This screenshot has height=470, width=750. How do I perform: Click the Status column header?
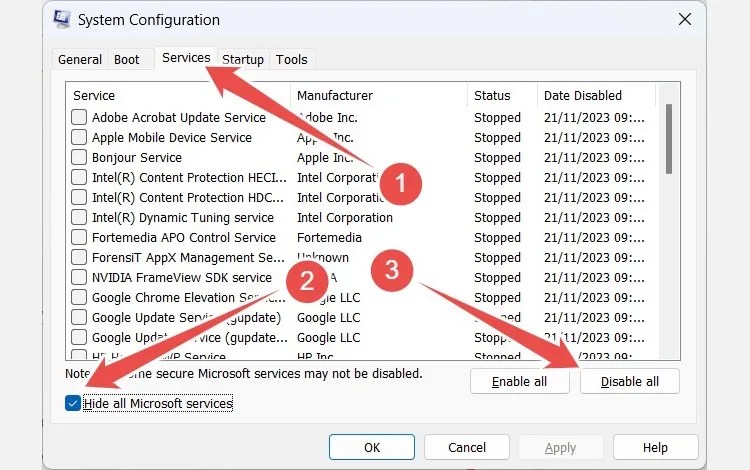pos(501,96)
